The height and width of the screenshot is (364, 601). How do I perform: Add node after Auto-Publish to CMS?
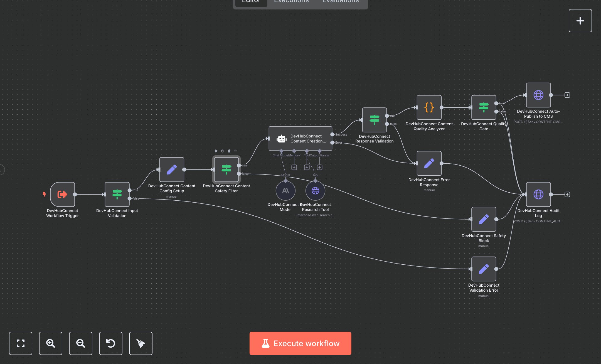tap(567, 95)
